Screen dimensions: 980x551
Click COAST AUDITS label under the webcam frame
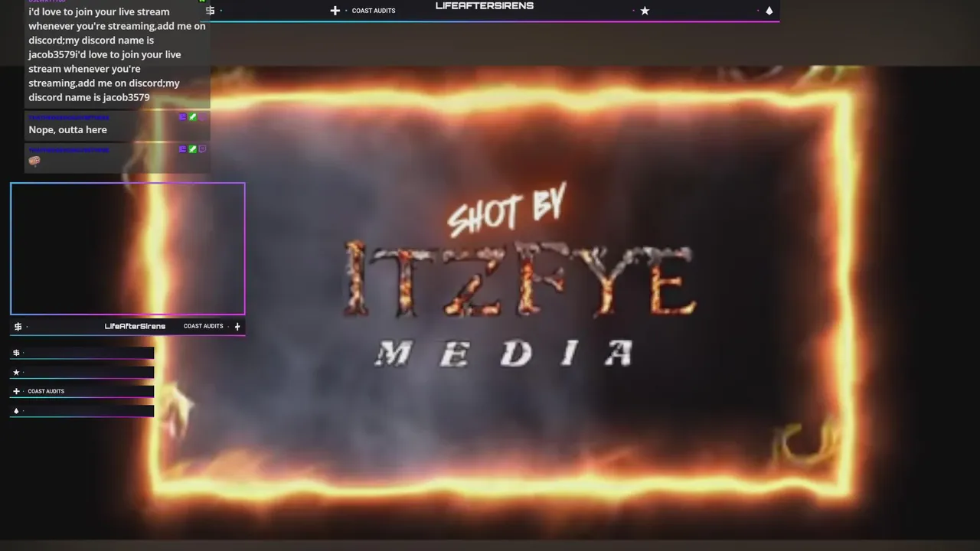pyautogui.click(x=203, y=326)
